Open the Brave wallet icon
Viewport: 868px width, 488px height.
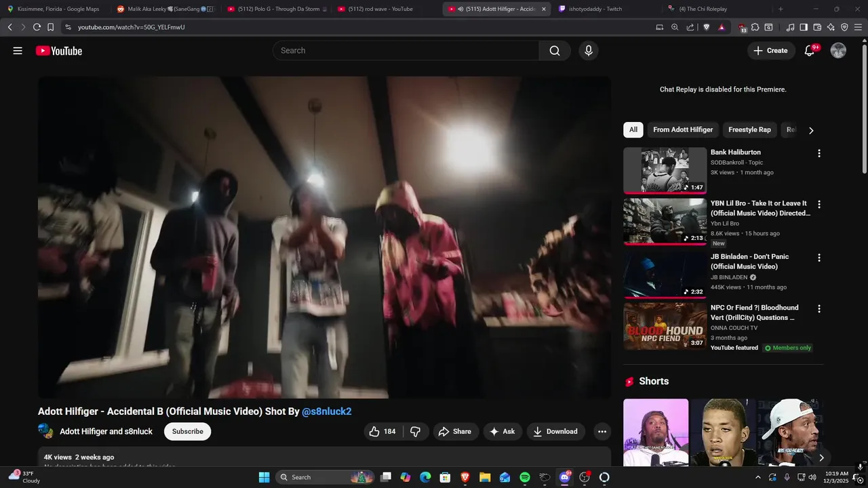click(x=817, y=27)
